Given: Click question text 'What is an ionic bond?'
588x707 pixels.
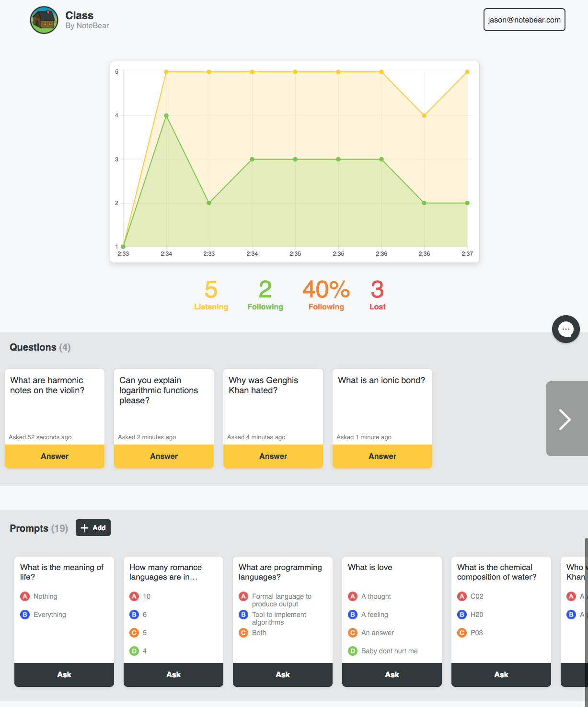Looking at the screenshot, I should click(381, 380).
